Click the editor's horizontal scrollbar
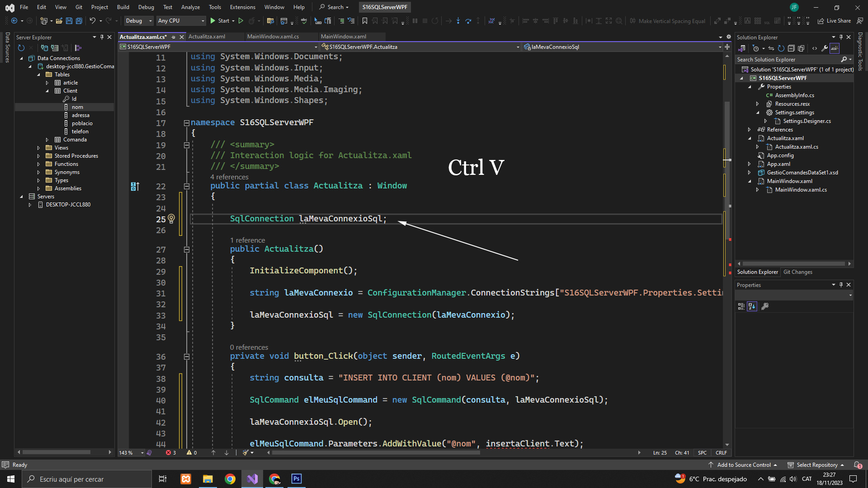 [x=375, y=453]
